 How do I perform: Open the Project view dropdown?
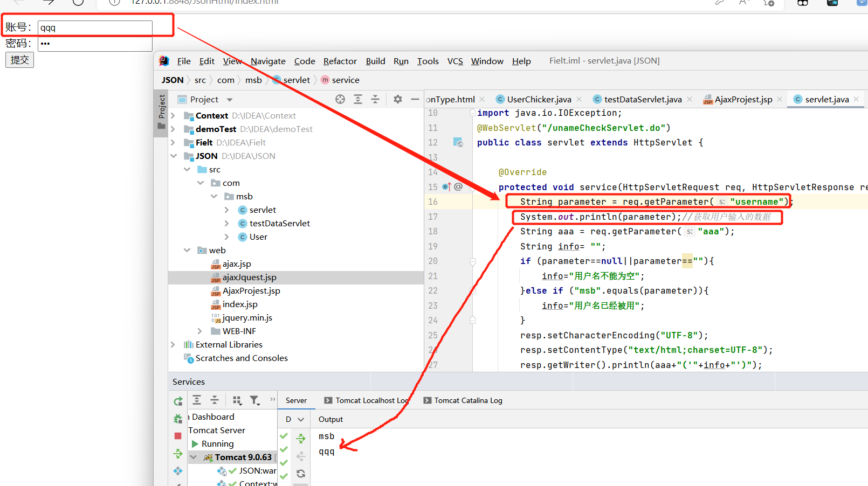click(x=230, y=100)
